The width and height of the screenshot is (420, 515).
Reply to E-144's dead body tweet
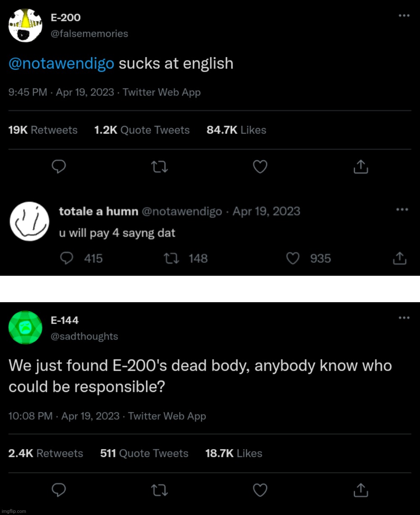(59, 490)
